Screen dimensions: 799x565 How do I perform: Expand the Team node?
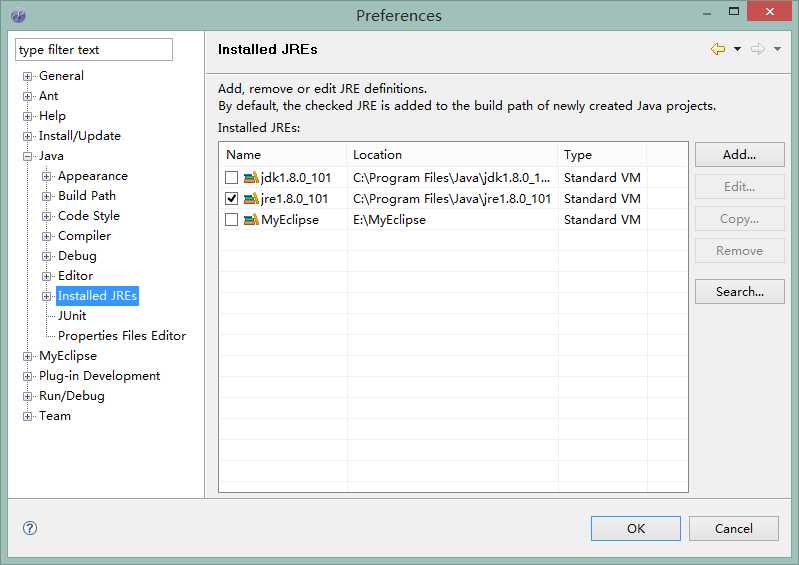[28, 416]
